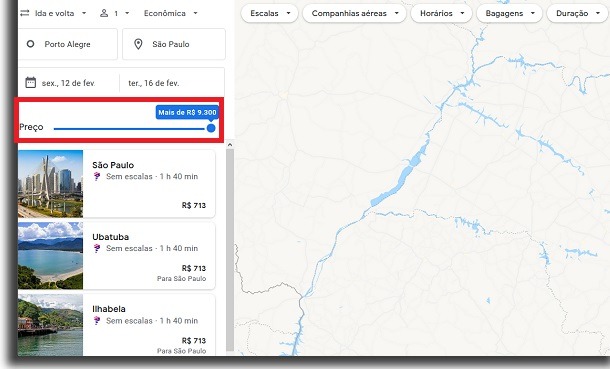
Task: Click the Preço label
Action: click(x=32, y=127)
